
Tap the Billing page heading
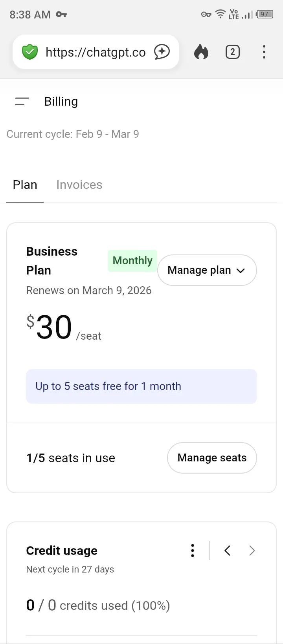[x=61, y=101]
